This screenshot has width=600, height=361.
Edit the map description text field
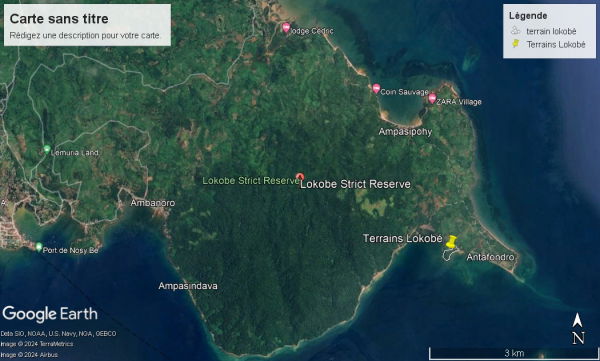(85, 35)
